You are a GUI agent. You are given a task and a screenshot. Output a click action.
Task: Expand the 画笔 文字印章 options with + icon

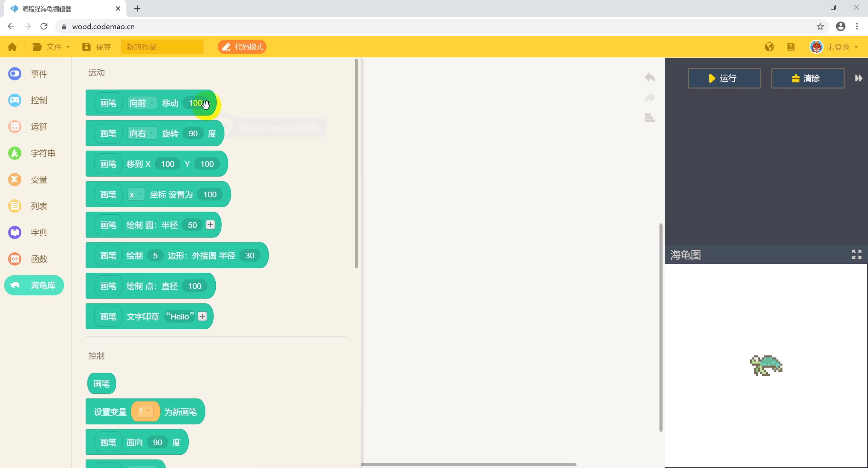202,316
